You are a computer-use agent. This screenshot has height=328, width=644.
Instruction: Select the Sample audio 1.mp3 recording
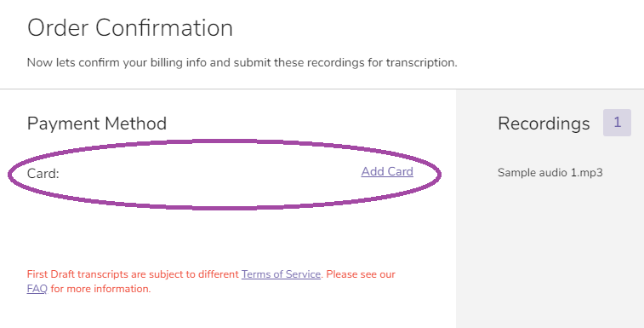click(x=550, y=172)
